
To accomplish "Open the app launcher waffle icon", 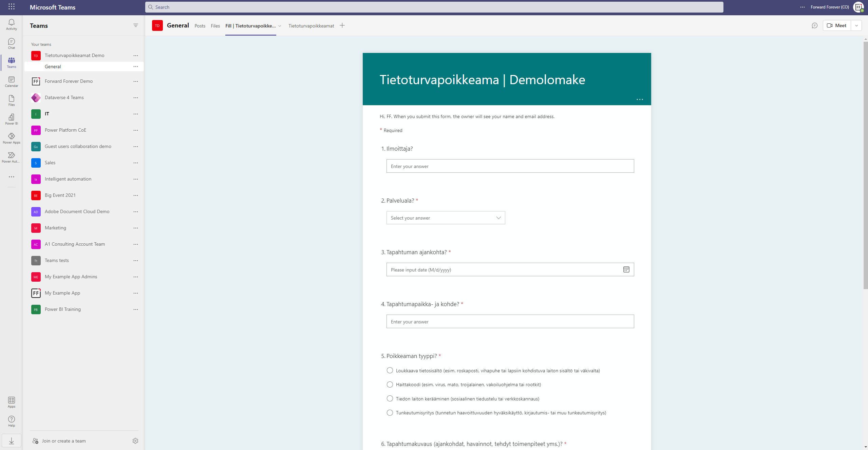I will [x=11, y=7].
